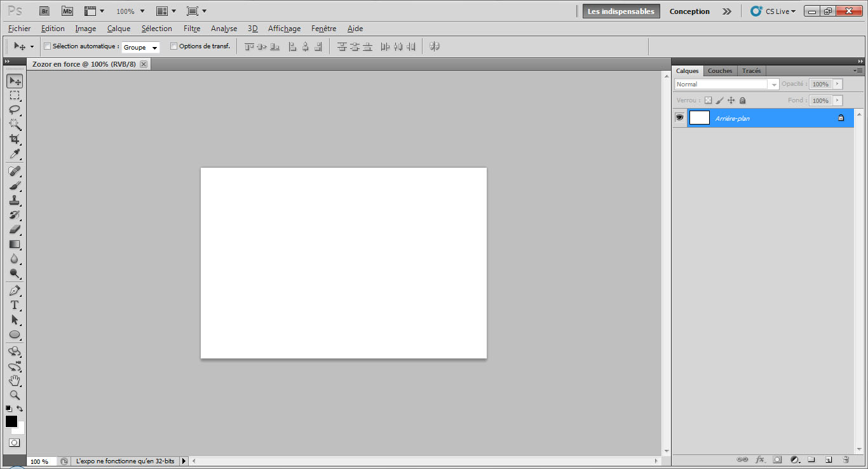Select the Gradient tool
The height and width of the screenshot is (469, 868).
tap(14, 245)
